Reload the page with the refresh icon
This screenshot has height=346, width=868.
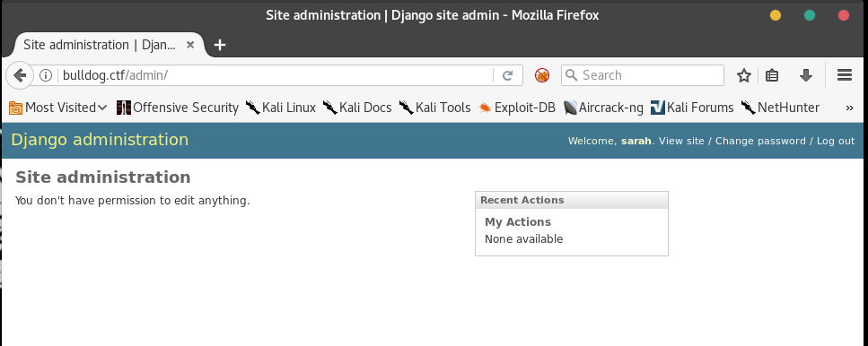coord(508,75)
